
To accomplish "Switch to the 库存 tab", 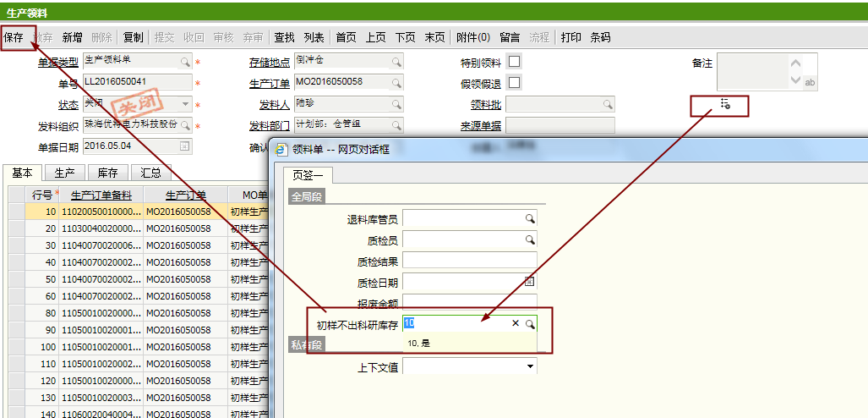I will pyautogui.click(x=107, y=173).
